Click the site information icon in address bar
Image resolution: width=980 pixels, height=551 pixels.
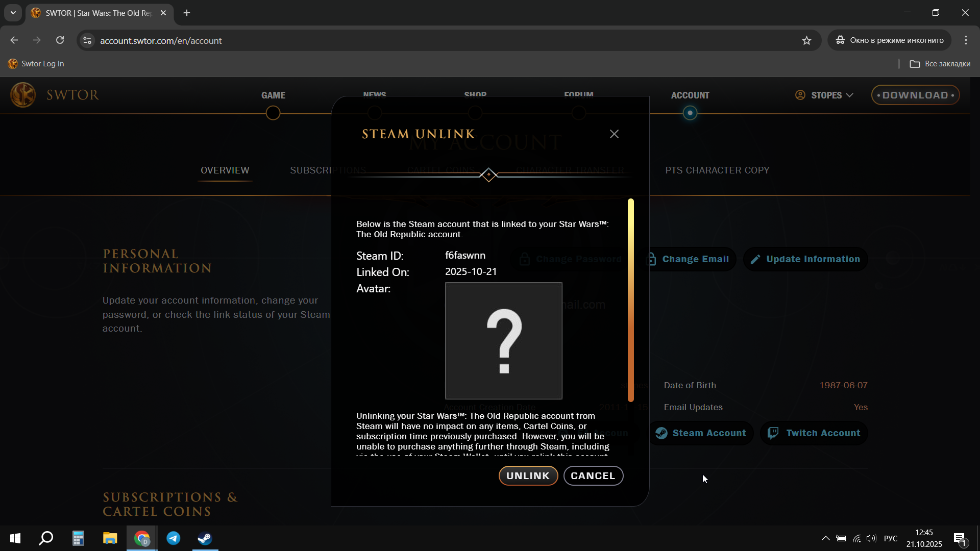[87, 40]
